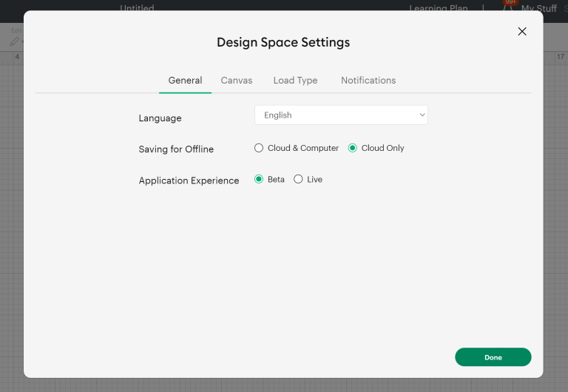Click the Edit pencil icon
Viewport: 568px width, 392px height.
[x=14, y=42]
